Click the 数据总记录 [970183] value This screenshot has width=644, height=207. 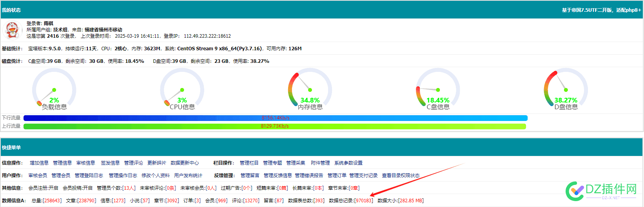click(x=364, y=201)
